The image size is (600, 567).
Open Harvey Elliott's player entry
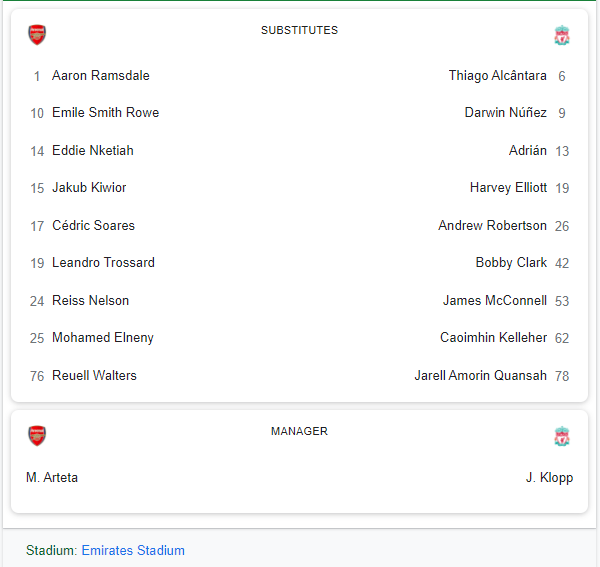(x=508, y=188)
